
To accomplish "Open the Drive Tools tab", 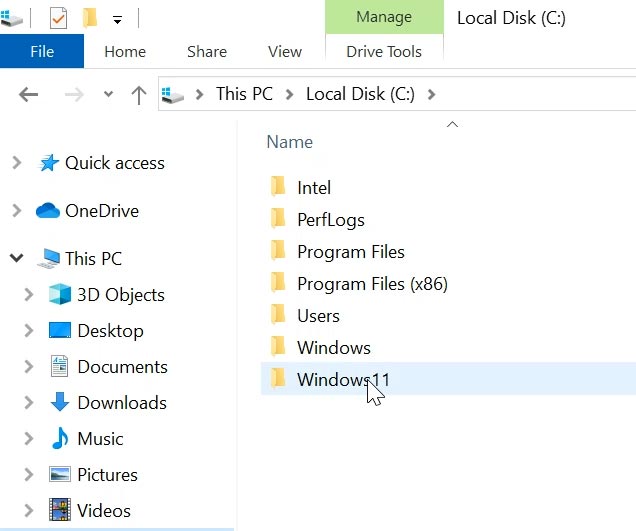I will 384,52.
